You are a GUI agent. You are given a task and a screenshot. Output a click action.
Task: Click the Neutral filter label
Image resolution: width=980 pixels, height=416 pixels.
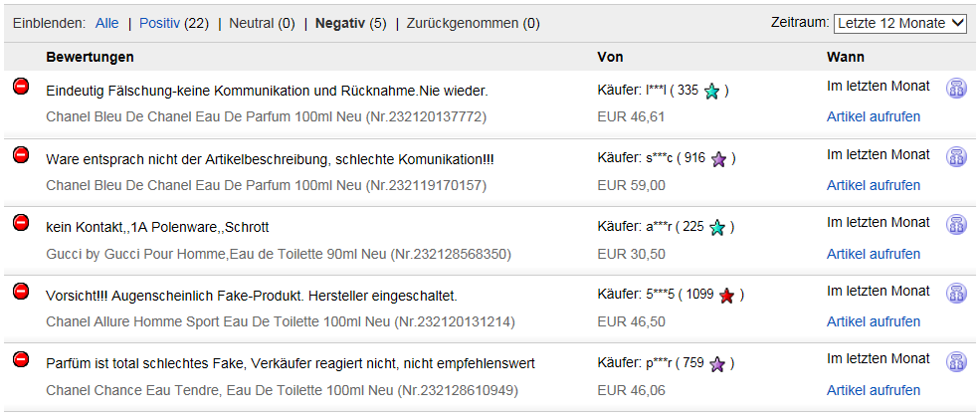click(252, 24)
